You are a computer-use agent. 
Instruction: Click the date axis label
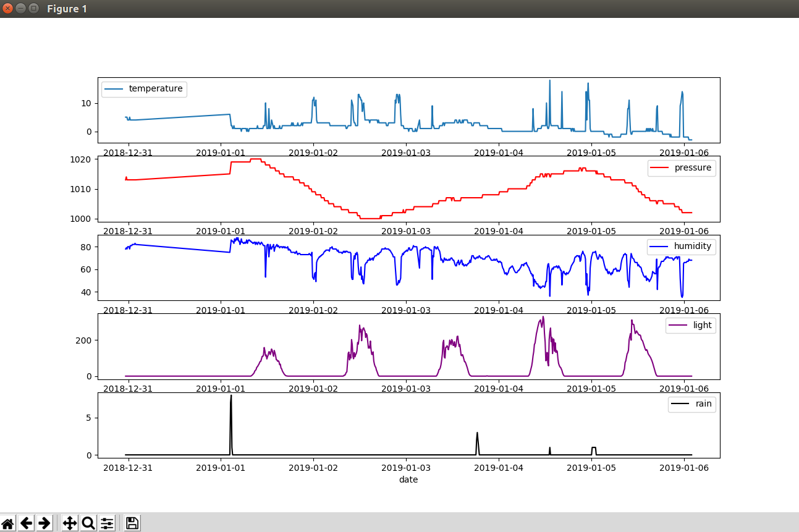408,479
